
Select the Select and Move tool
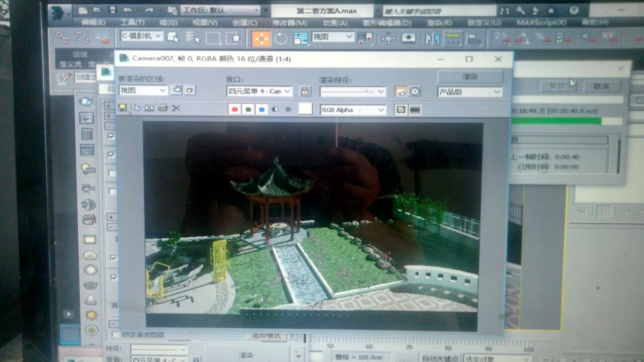coord(261,39)
